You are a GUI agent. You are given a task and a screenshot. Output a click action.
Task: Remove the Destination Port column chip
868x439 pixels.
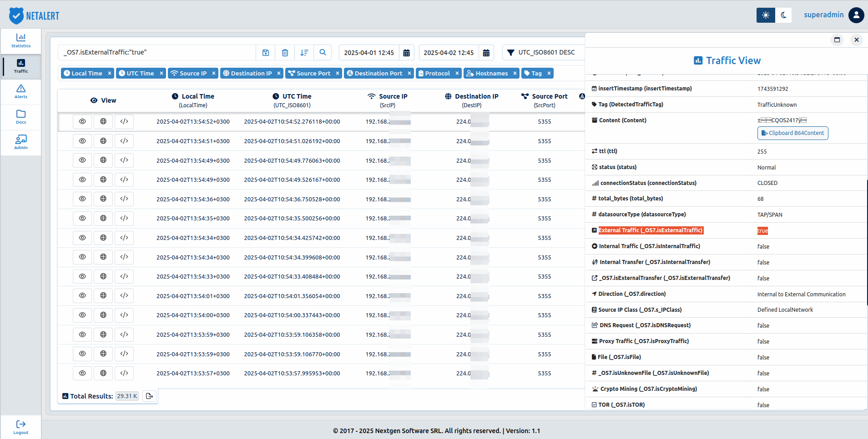(409, 73)
